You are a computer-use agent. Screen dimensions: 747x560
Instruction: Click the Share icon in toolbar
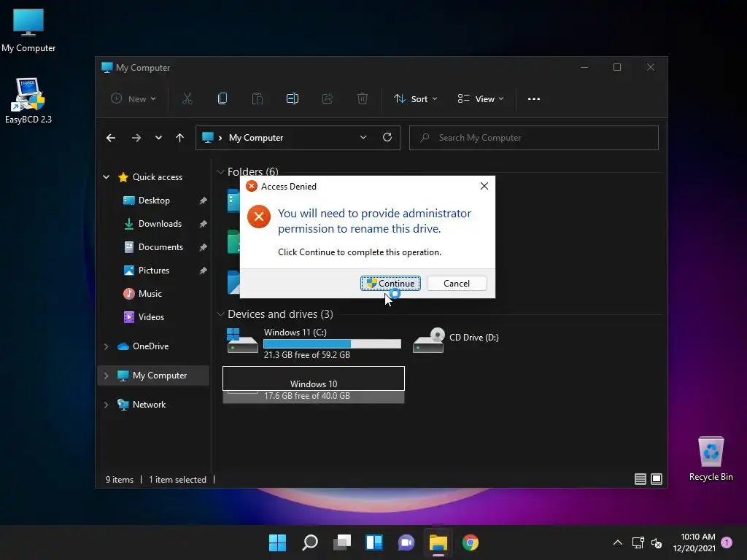[328, 98]
